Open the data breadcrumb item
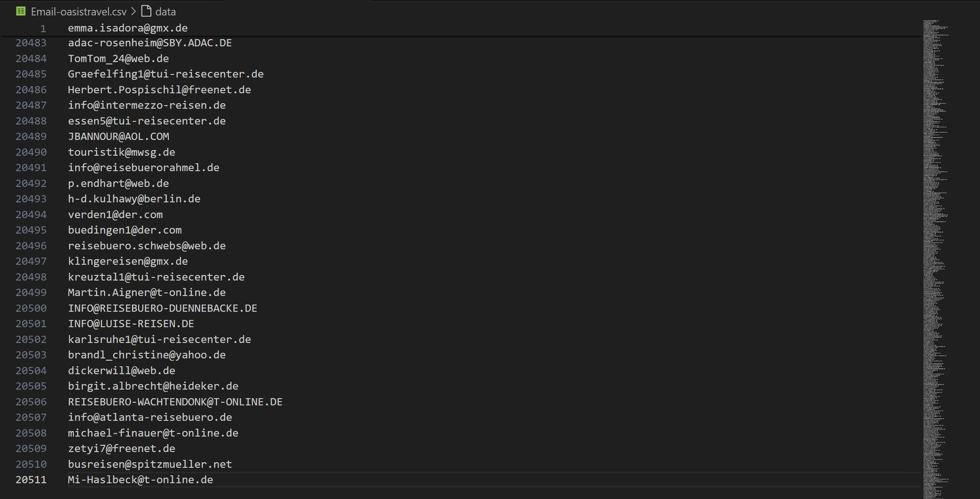 tap(165, 12)
